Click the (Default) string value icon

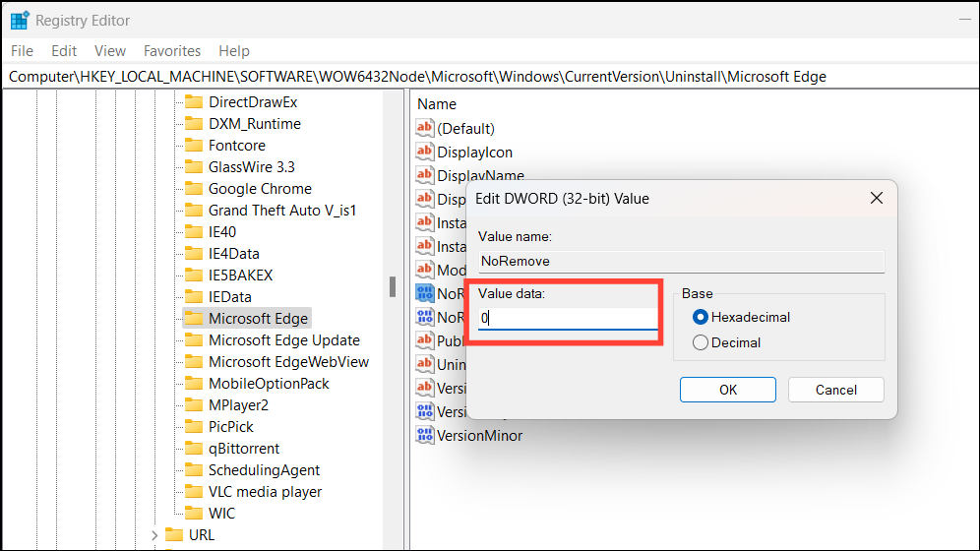424,128
